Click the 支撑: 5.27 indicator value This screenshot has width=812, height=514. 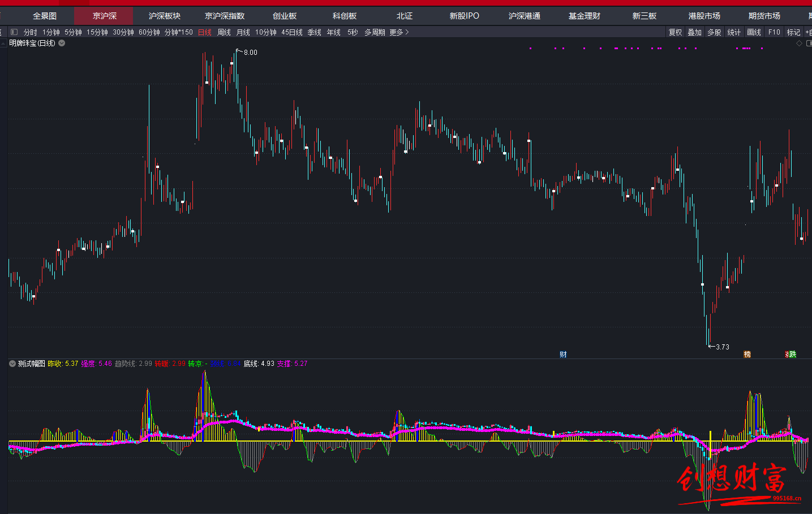coord(292,364)
